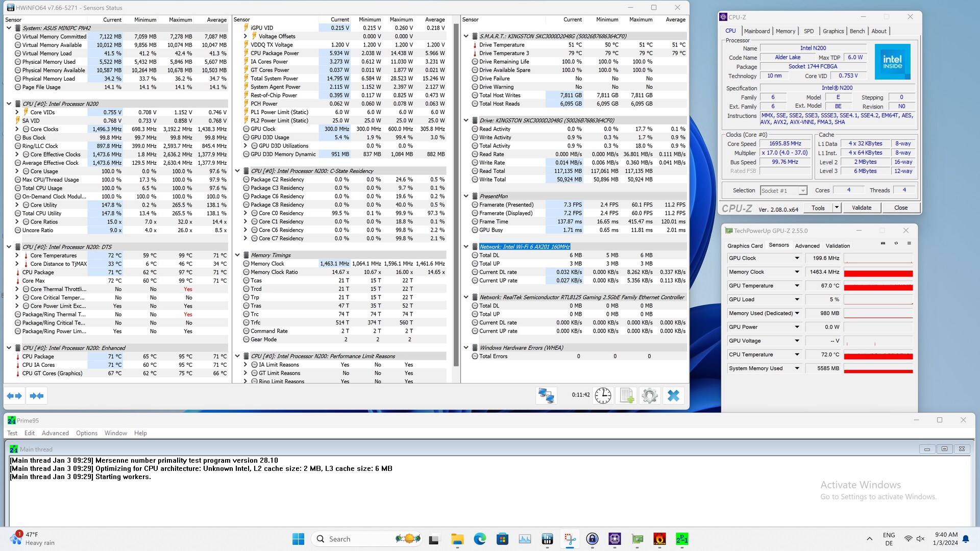
Task: Open HWiNFO sensor settings gear icon
Action: [650, 395]
